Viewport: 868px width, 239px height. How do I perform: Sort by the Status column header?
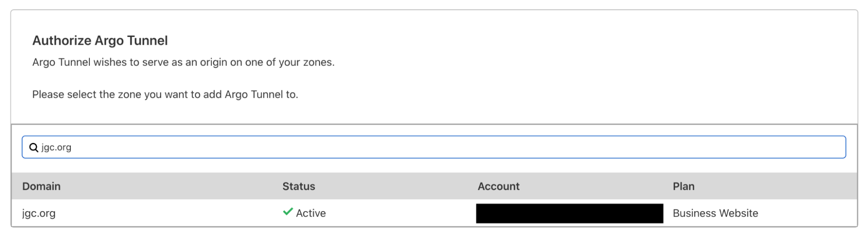(299, 186)
